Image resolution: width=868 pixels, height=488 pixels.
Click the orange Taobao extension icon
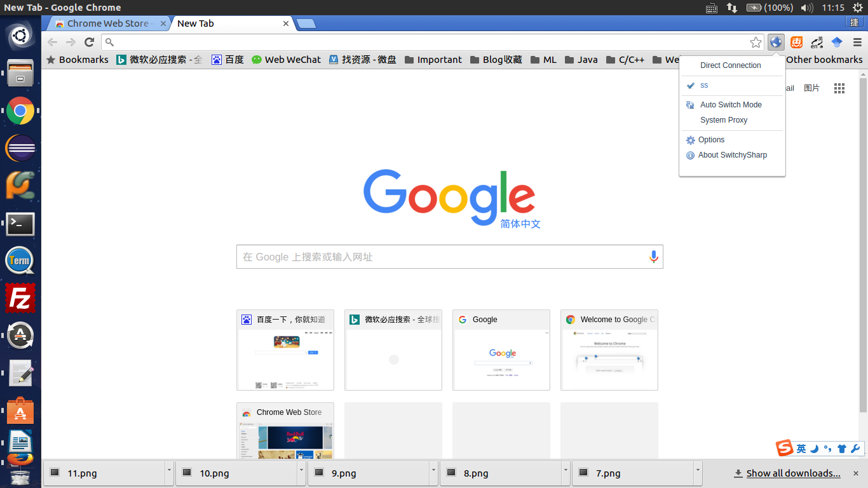[x=796, y=42]
